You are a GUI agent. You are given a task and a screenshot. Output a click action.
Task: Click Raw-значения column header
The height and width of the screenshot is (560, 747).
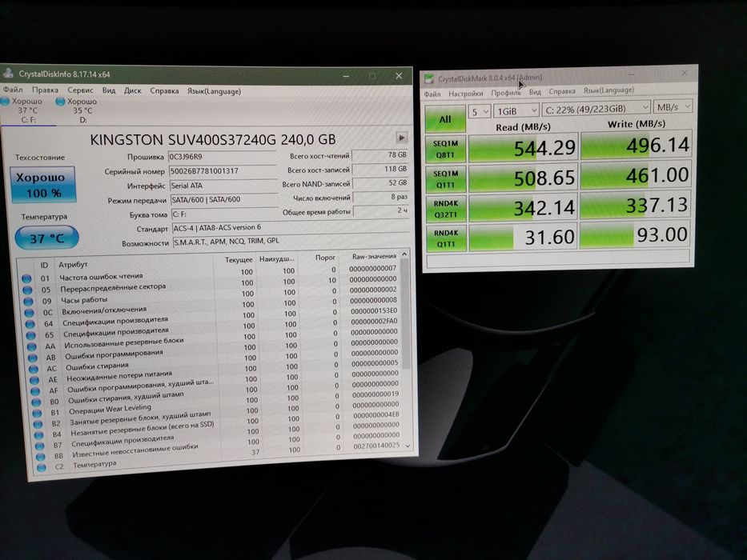[375, 256]
